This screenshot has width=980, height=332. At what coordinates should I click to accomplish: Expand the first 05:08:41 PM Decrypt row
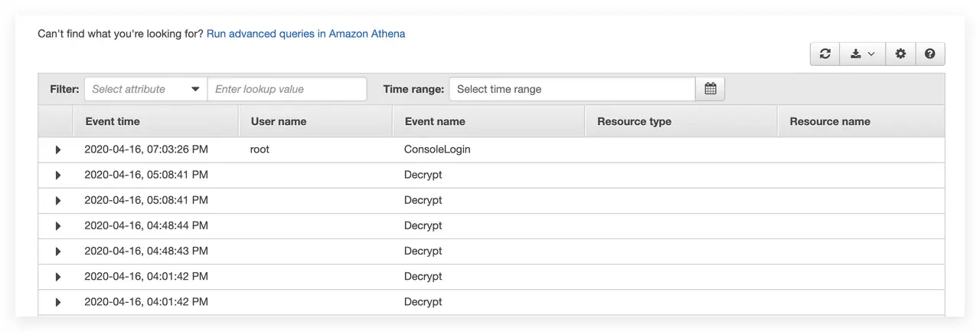(58, 175)
